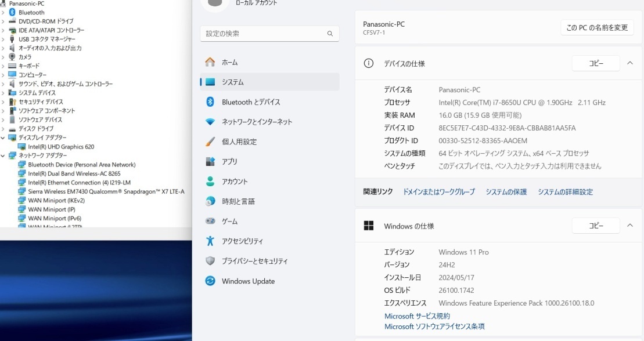Click the ネットワークとインターネット Wi-Fi icon

coord(210,122)
